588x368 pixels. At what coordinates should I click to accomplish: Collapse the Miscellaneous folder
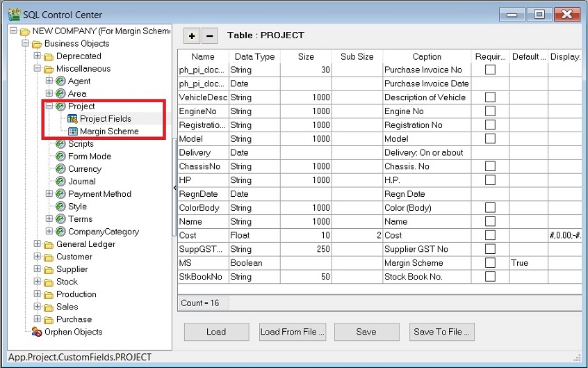38,69
